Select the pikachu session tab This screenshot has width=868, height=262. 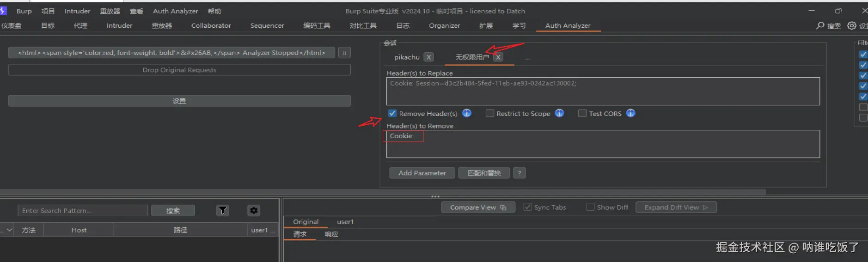click(x=407, y=57)
